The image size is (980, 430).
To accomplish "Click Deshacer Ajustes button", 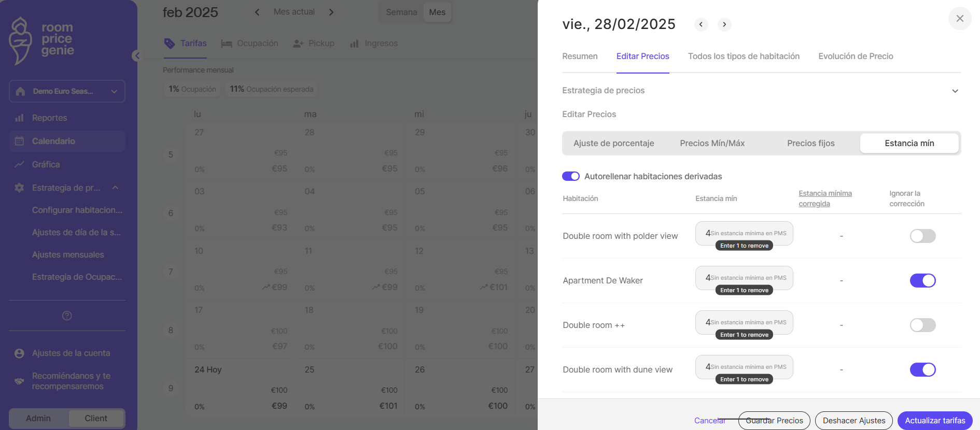I will pyautogui.click(x=854, y=421).
